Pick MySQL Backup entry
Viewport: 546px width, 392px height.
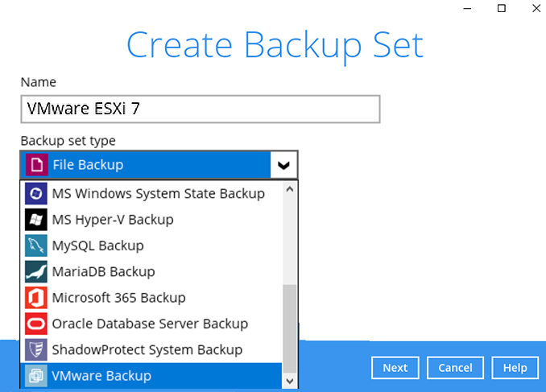[151, 246]
